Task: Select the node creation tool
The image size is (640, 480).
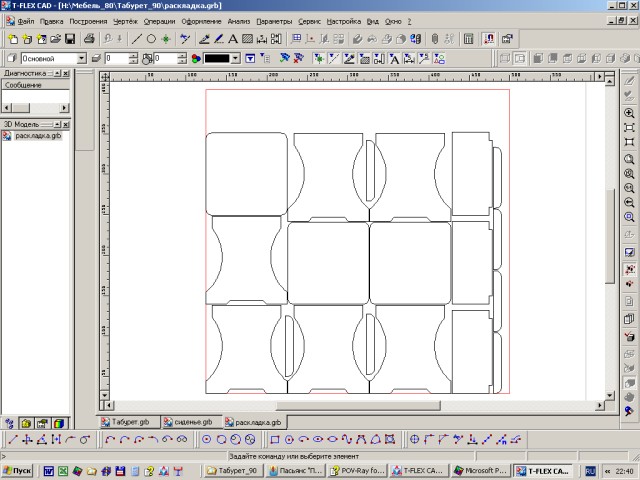Action: click(x=165, y=39)
